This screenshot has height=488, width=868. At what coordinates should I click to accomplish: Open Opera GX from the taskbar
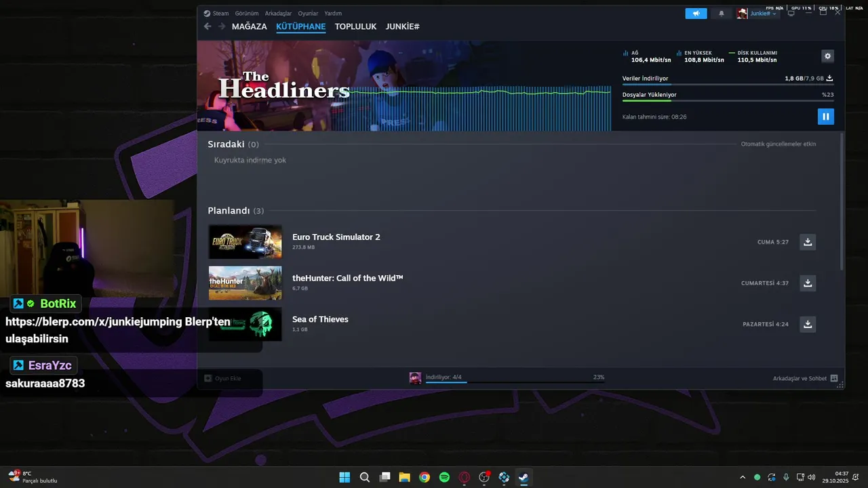click(465, 477)
